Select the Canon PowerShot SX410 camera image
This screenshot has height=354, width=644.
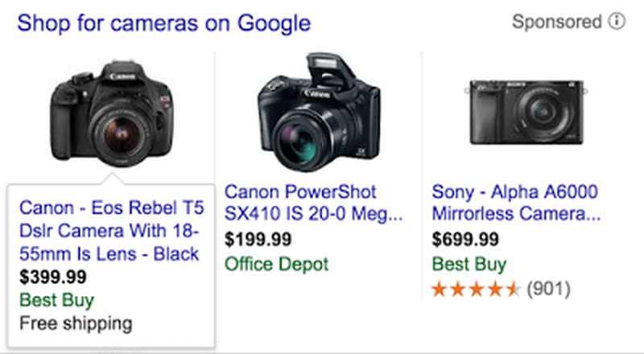(319, 112)
